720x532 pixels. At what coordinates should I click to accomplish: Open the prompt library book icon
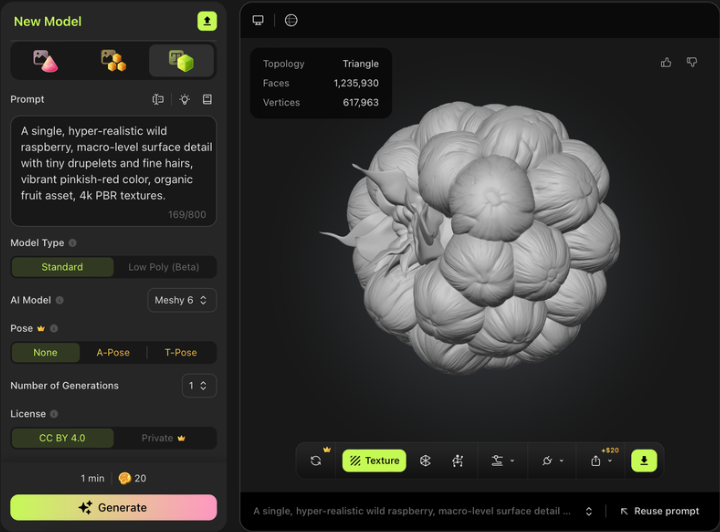(x=207, y=100)
